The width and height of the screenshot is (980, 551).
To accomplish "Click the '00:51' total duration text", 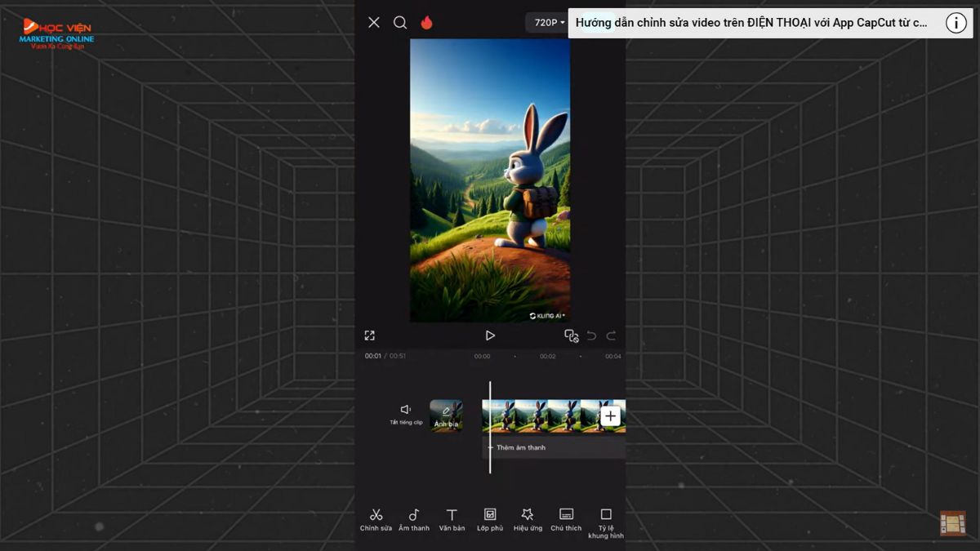I will [x=398, y=356].
